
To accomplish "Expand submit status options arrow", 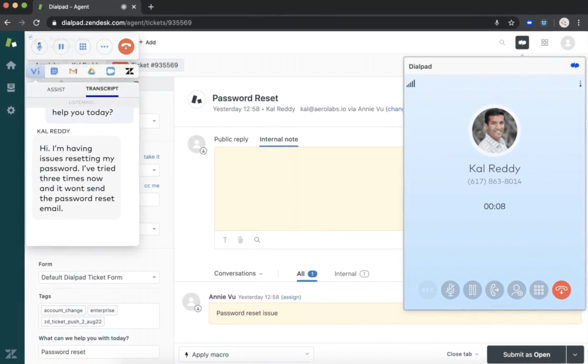I will [575, 355].
